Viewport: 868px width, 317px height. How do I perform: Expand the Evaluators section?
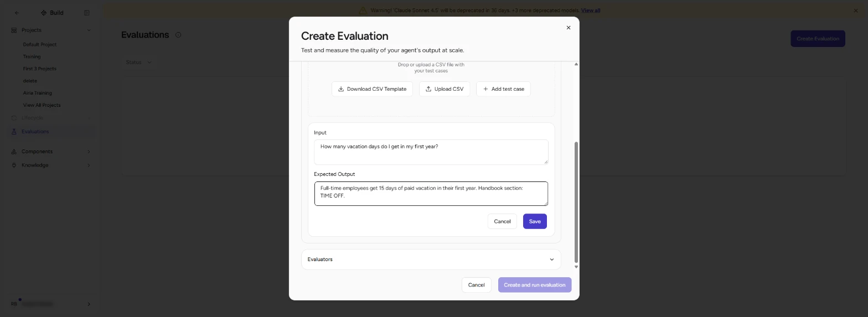point(431,259)
